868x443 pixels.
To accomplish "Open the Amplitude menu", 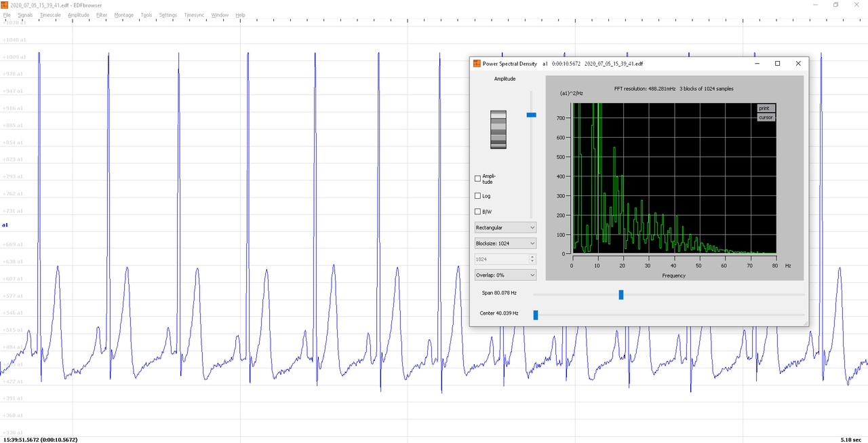I will [79, 15].
